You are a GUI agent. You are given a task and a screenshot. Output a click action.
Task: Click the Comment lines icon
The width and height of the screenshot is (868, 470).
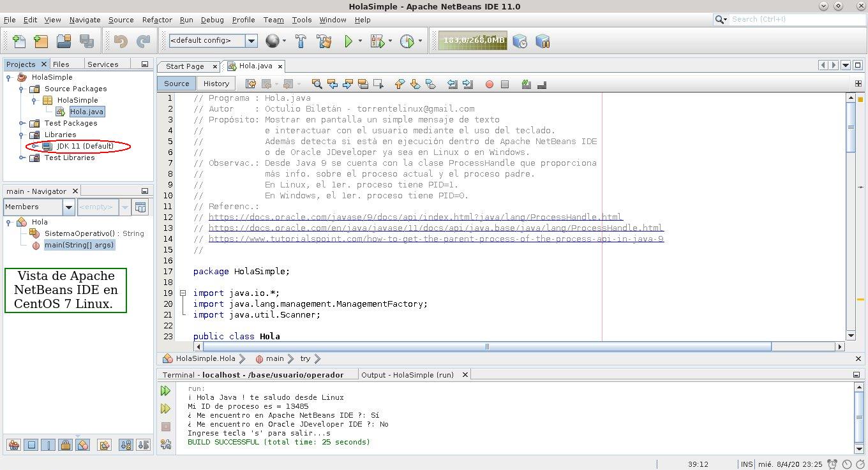point(527,84)
